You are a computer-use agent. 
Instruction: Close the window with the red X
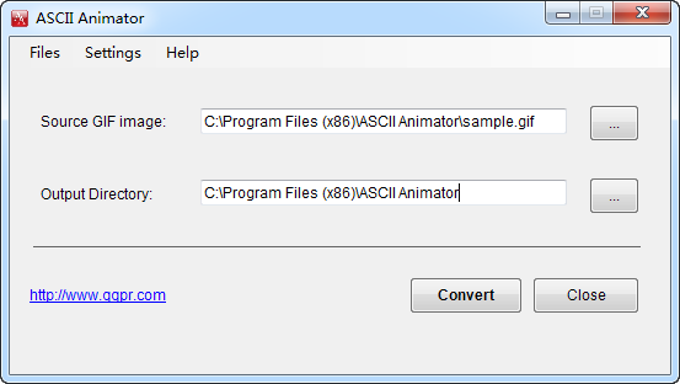tap(642, 13)
